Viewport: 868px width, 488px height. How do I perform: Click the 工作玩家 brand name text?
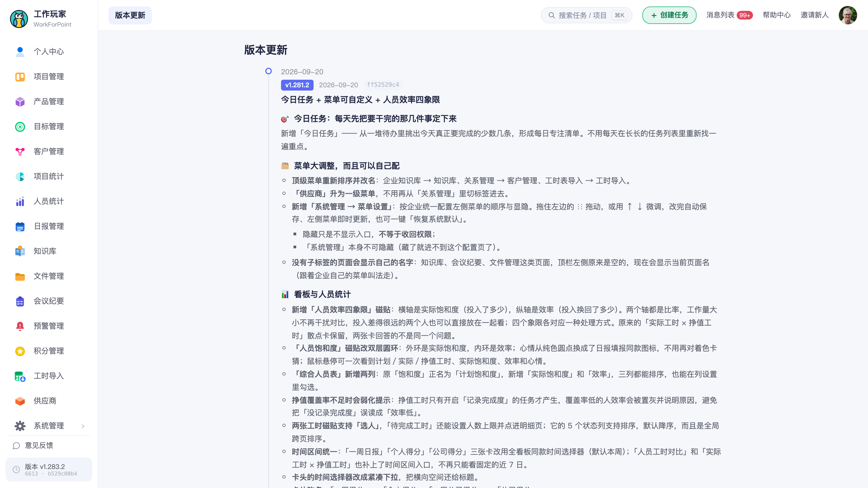50,14
